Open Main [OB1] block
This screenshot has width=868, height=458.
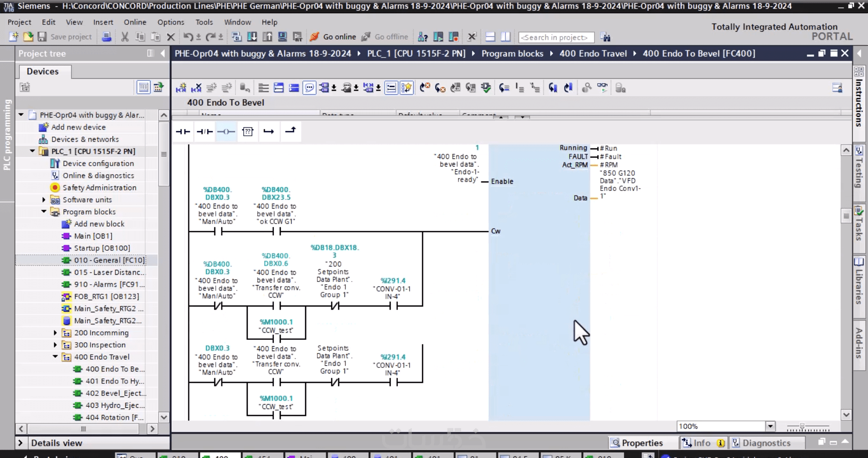click(93, 236)
